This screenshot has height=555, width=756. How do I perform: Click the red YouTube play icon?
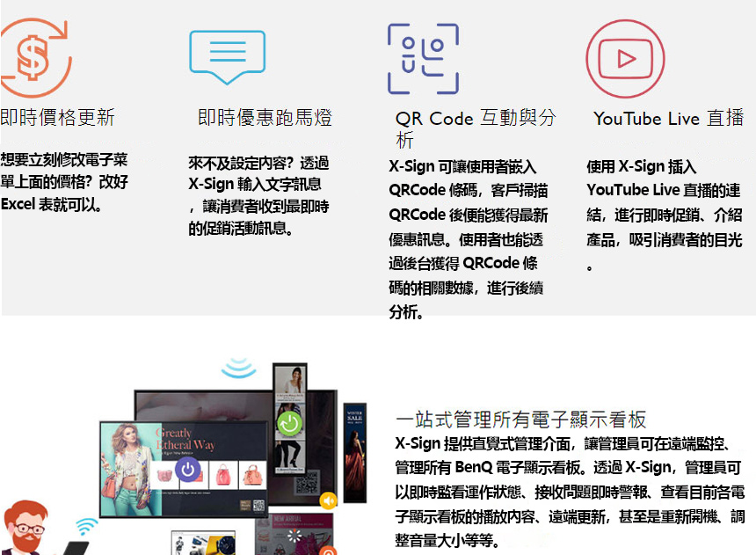pos(625,59)
